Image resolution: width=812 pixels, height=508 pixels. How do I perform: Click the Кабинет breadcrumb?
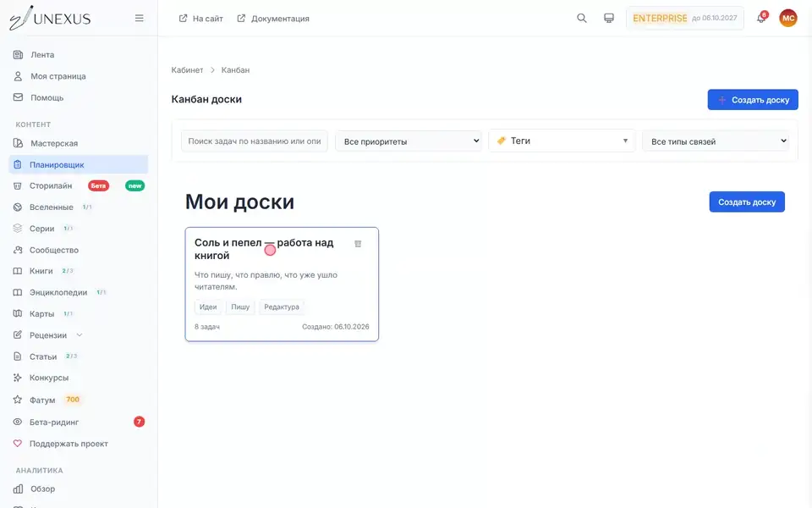point(187,70)
